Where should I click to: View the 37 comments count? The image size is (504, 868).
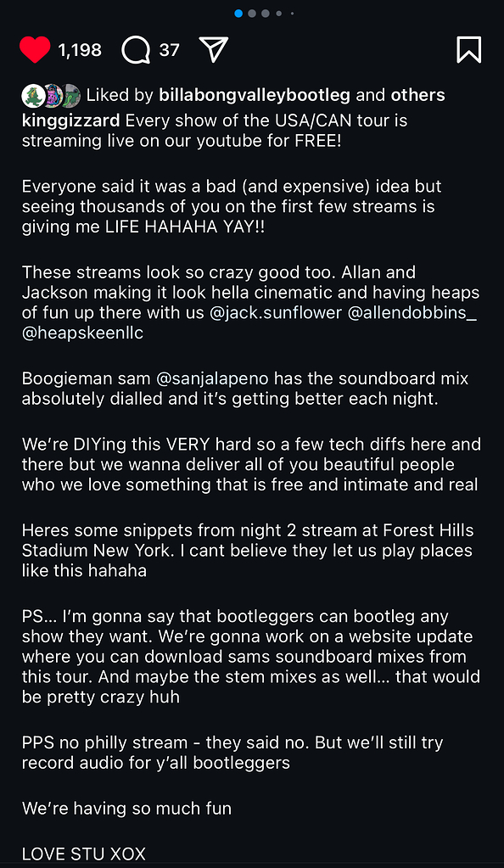click(x=169, y=50)
